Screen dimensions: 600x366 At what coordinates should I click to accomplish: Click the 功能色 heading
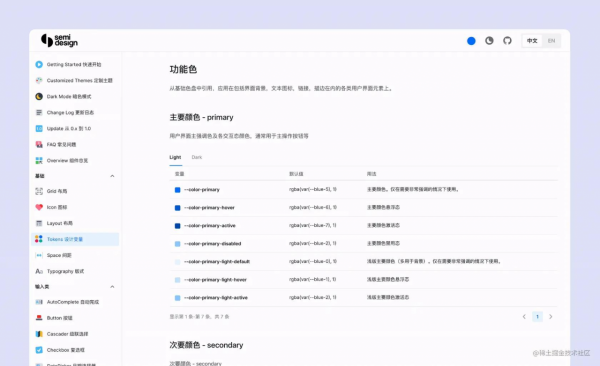click(183, 69)
